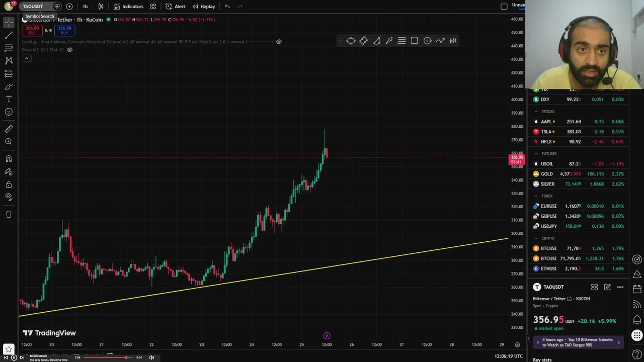Image resolution: width=644 pixels, height=362 pixels.
Task: Open the user profile avatar menu
Action: pos(9,7)
